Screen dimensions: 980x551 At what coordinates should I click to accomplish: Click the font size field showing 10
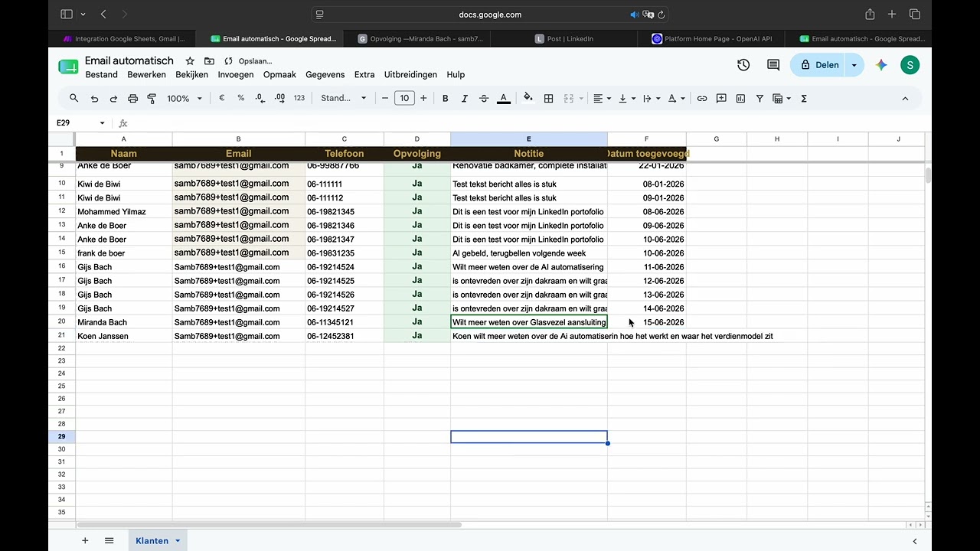(404, 98)
